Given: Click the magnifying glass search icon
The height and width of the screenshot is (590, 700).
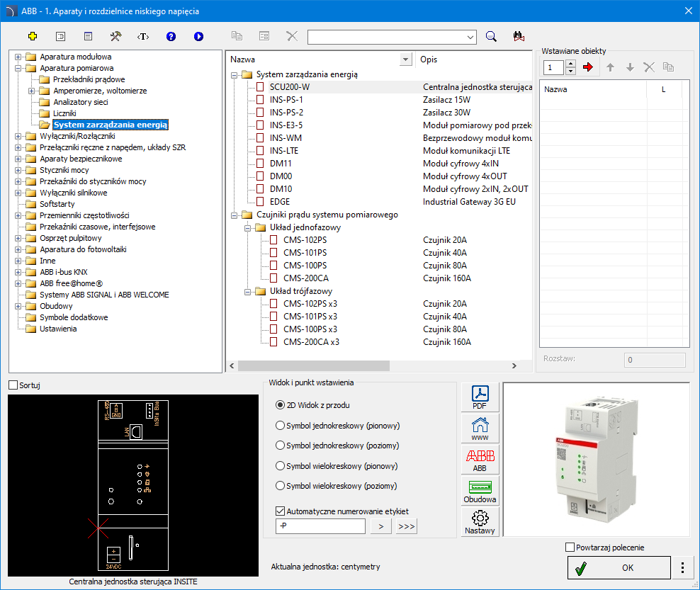Looking at the screenshot, I should coord(491,37).
